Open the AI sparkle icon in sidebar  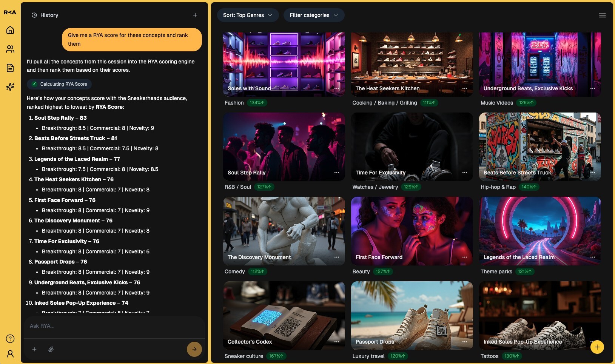10,87
